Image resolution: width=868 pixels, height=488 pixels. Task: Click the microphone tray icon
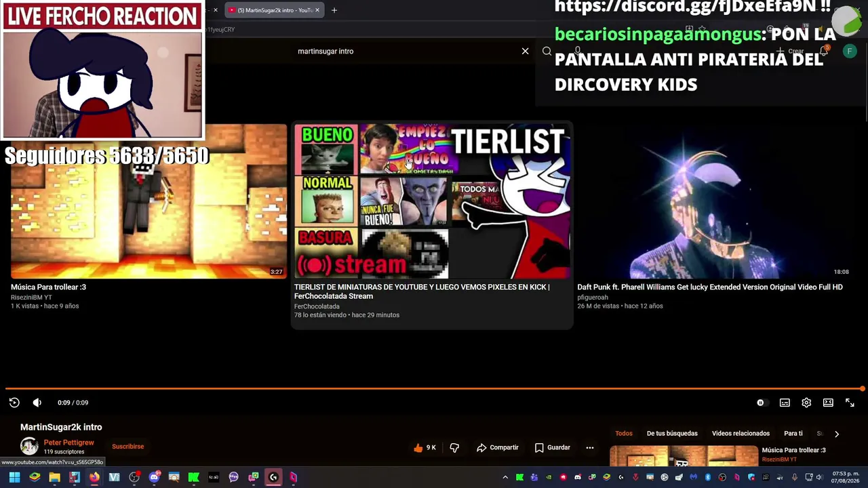794,477
